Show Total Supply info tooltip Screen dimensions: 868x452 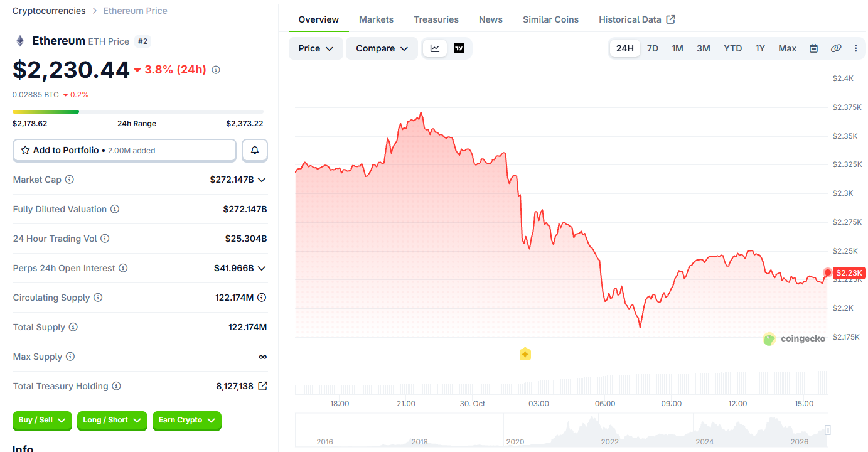tap(73, 327)
